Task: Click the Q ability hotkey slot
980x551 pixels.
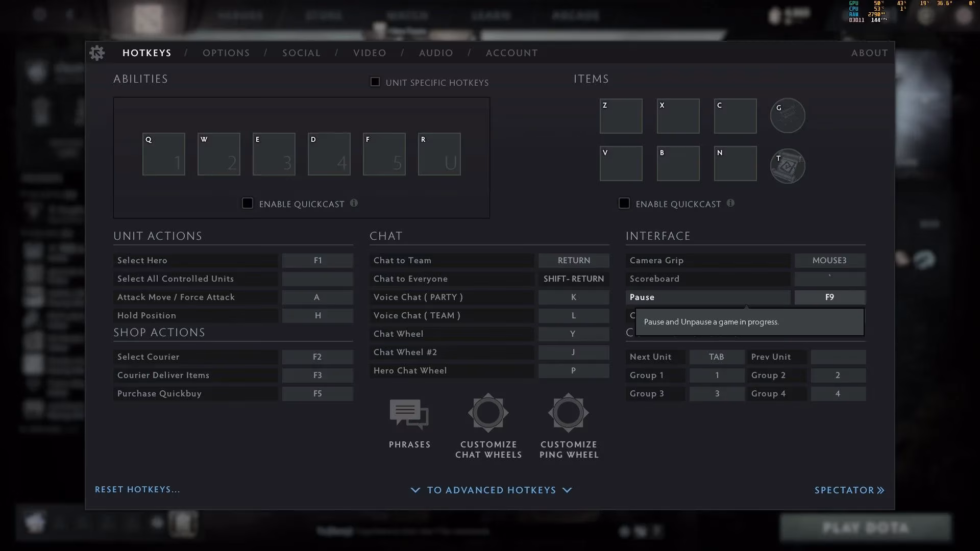Action: (163, 154)
